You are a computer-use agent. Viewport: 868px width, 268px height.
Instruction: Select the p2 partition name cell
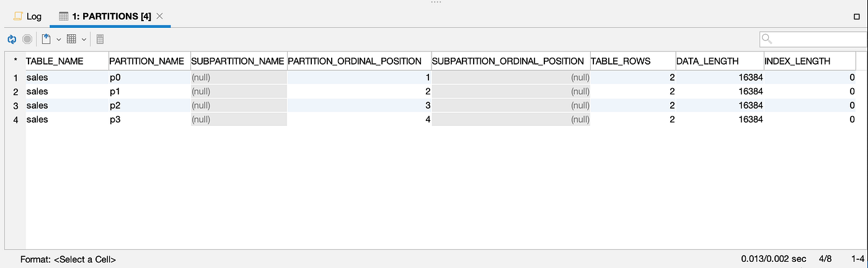click(x=149, y=105)
